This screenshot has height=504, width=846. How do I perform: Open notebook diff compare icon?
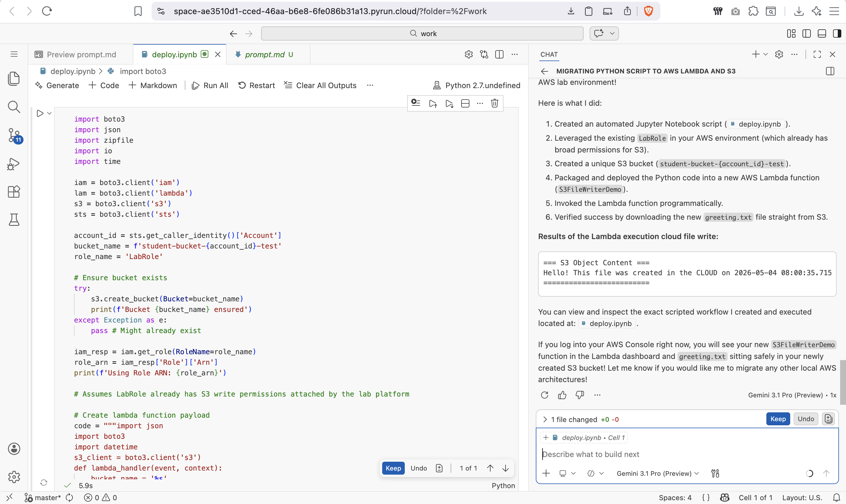tap(484, 54)
